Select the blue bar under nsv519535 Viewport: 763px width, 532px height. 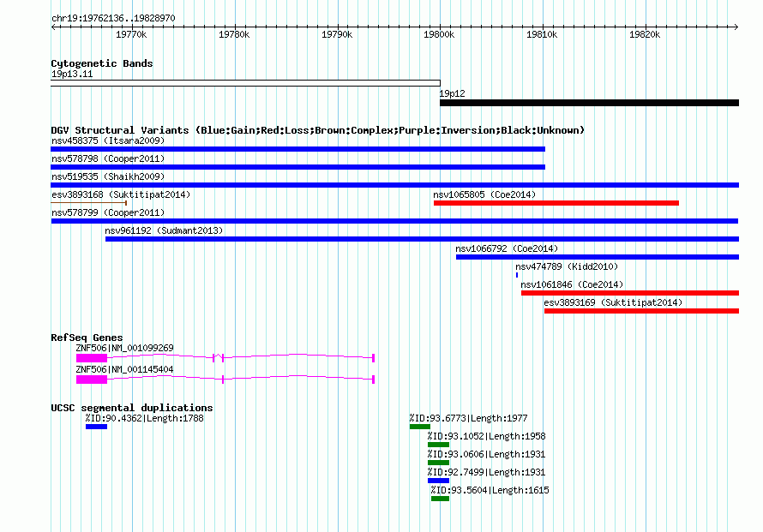point(394,185)
